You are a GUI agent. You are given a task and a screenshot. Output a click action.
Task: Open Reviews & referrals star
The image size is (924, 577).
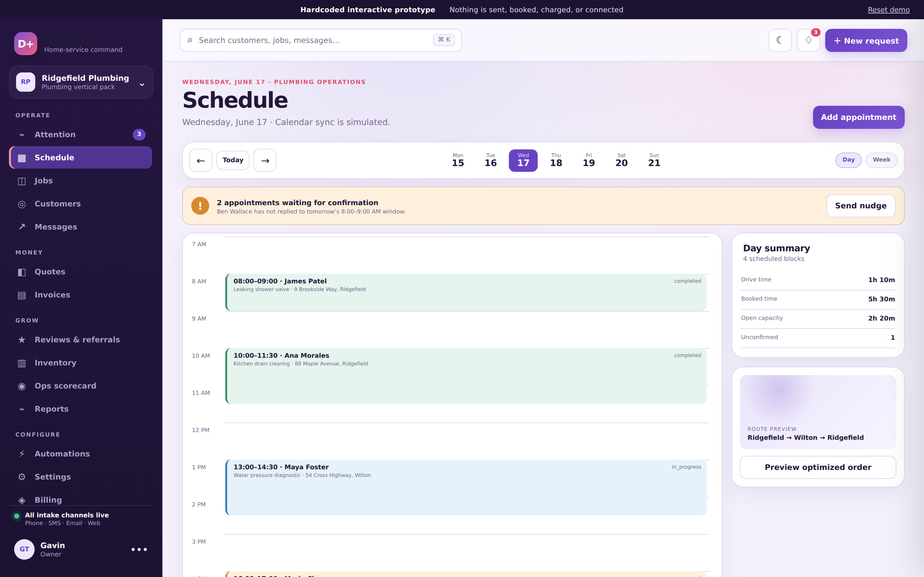coord(22,340)
